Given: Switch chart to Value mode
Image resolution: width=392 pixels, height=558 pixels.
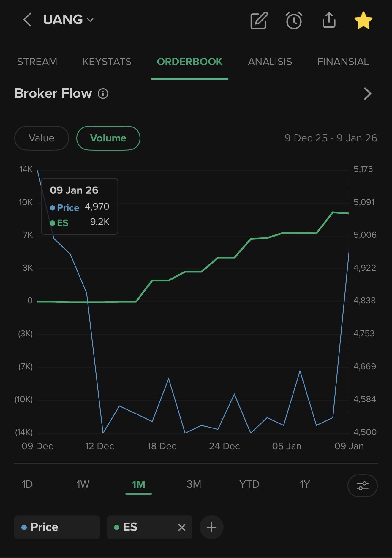Looking at the screenshot, I should 42,138.
